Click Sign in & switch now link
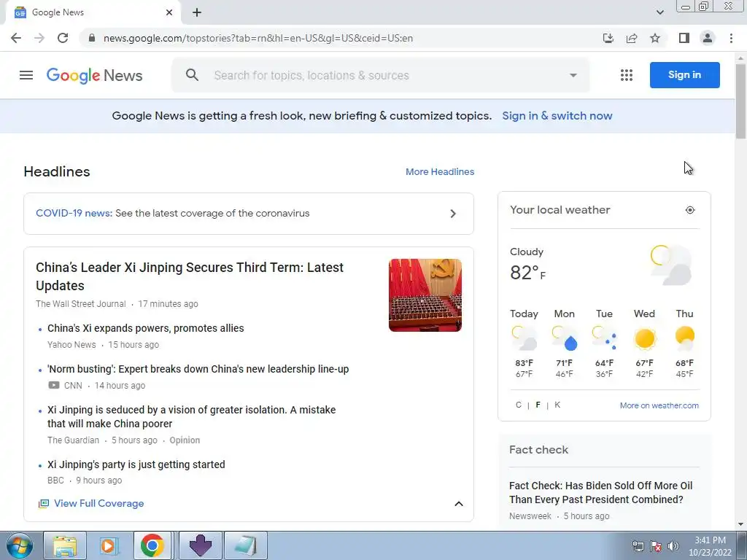 coord(557,116)
